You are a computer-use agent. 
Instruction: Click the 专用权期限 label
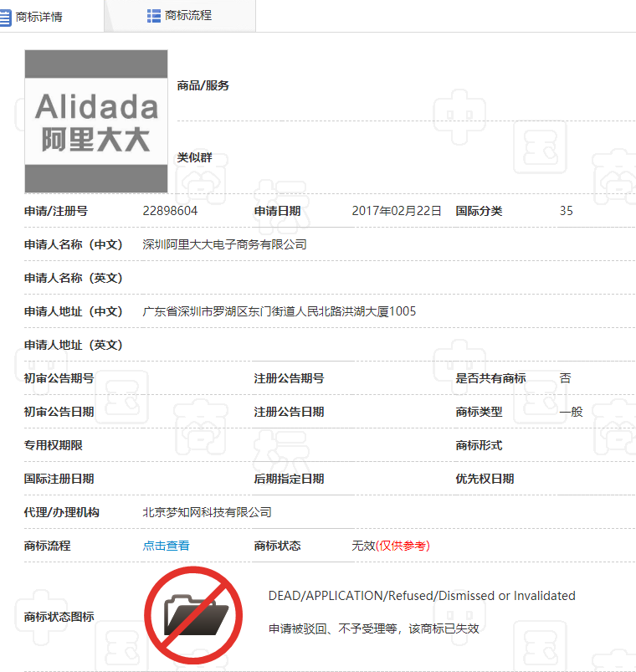(x=54, y=445)
